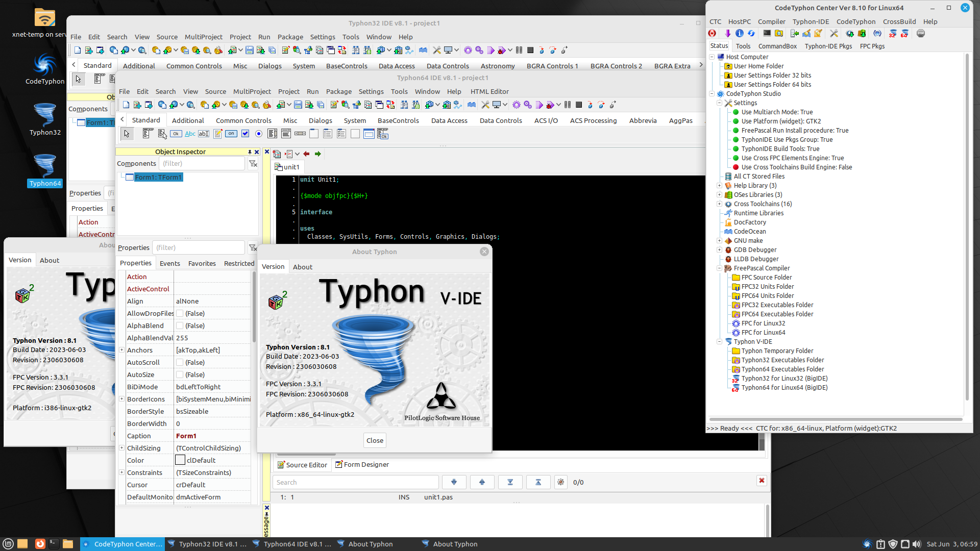
Task: Click the red power icon in CodeTyphon Center
Action: coord(712,34)
